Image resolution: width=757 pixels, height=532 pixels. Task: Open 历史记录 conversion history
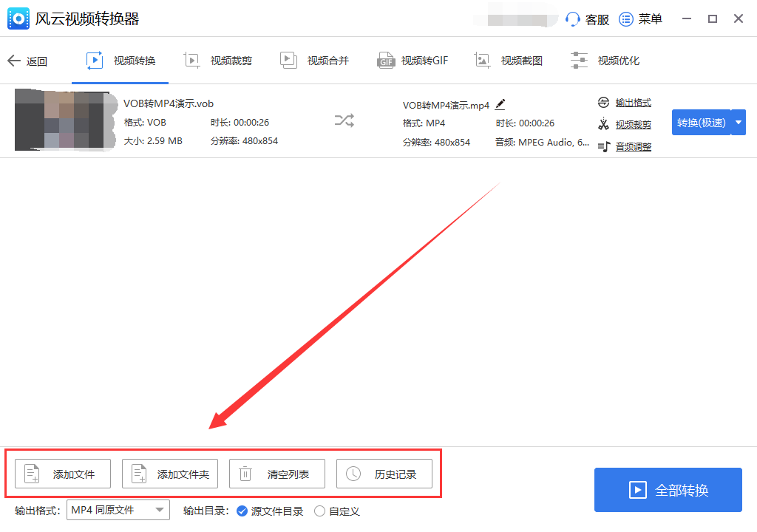pyautogui.click(x=384, y=474)
